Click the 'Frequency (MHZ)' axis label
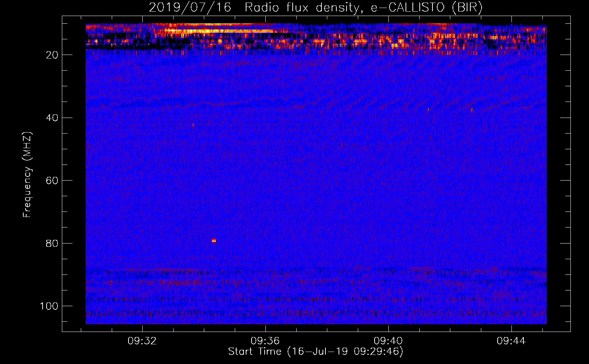 [27, 175]
